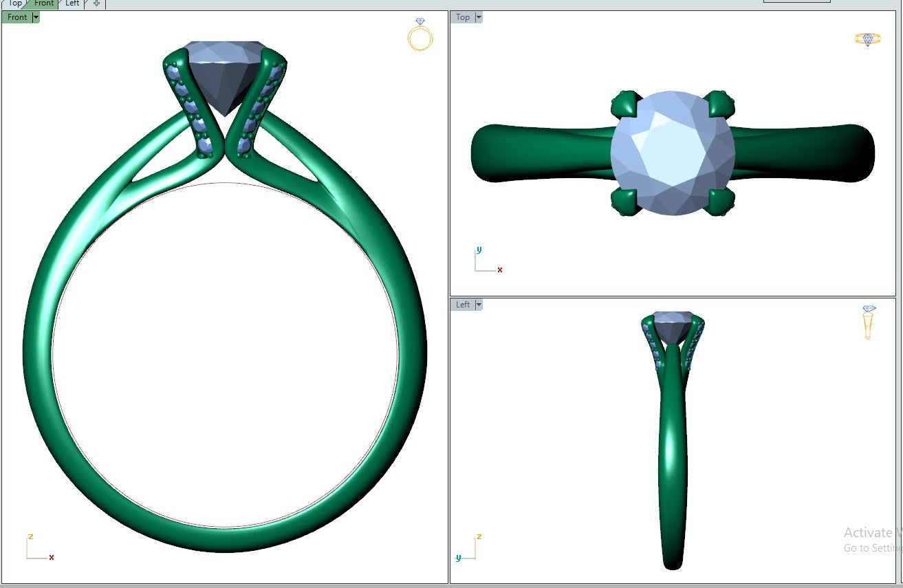903x588 pixels.
Task: Click the ring orientation icon in Front viewport
Action: click(420, 35)
